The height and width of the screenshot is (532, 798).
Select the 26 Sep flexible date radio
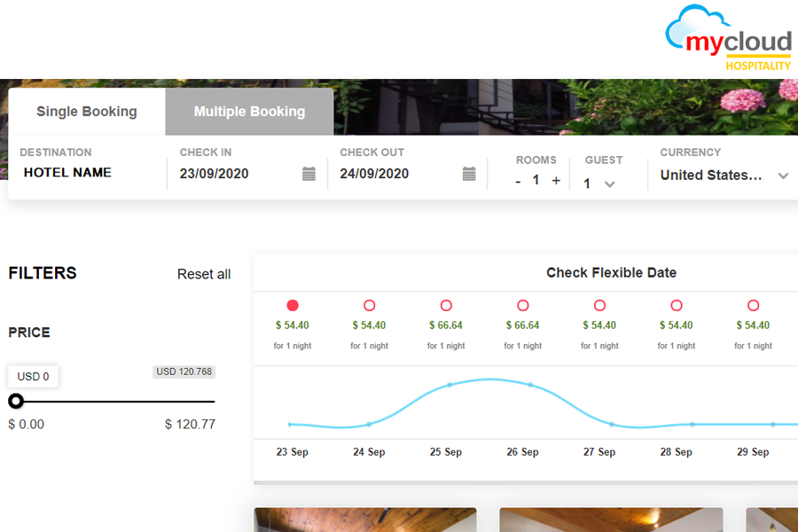522,305
